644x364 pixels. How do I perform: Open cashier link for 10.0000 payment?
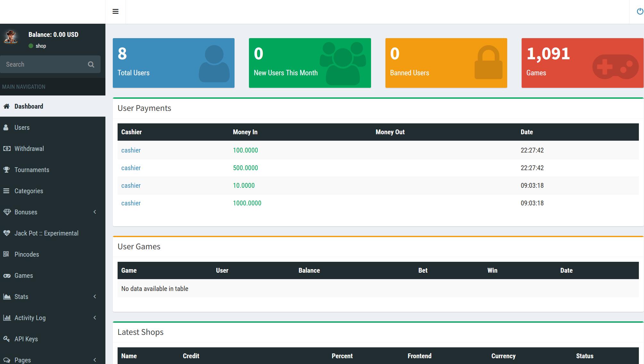coord(131,186)
